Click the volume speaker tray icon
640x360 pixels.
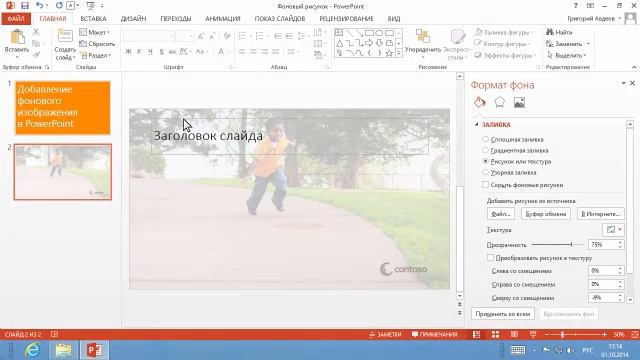pyautogui.click(x=571, y=351)
